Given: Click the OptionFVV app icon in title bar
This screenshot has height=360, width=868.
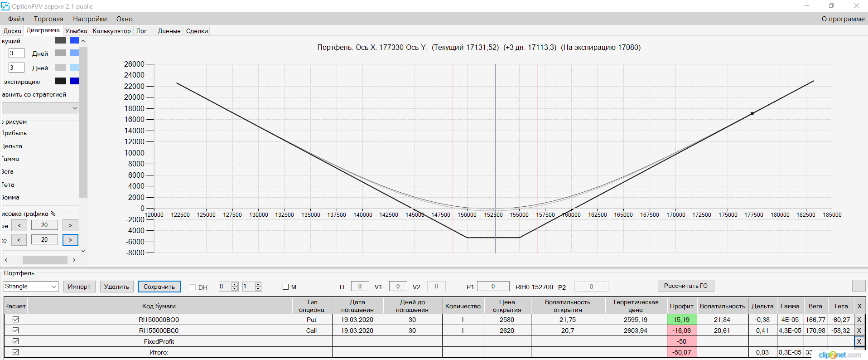Looking at the screenshot, I should tap(5, 6).
